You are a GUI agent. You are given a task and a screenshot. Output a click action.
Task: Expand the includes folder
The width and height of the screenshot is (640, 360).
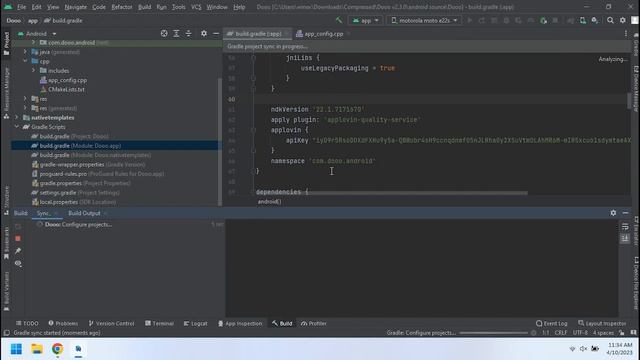click(33, 71)
